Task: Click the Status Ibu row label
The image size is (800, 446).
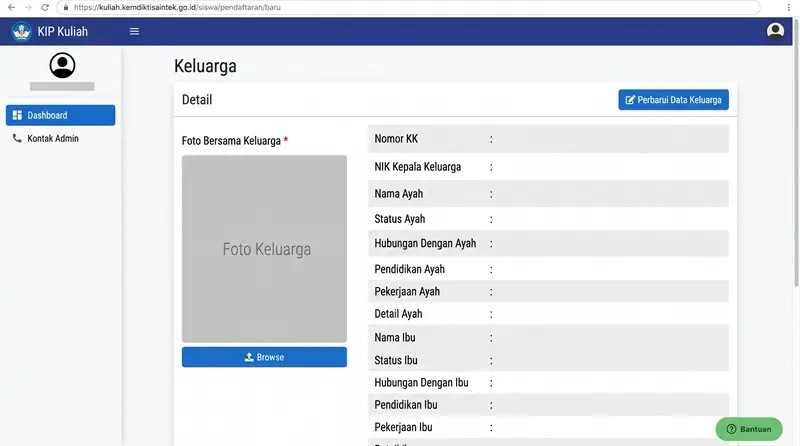Action: pyautogui.click(x=395, y=360)
